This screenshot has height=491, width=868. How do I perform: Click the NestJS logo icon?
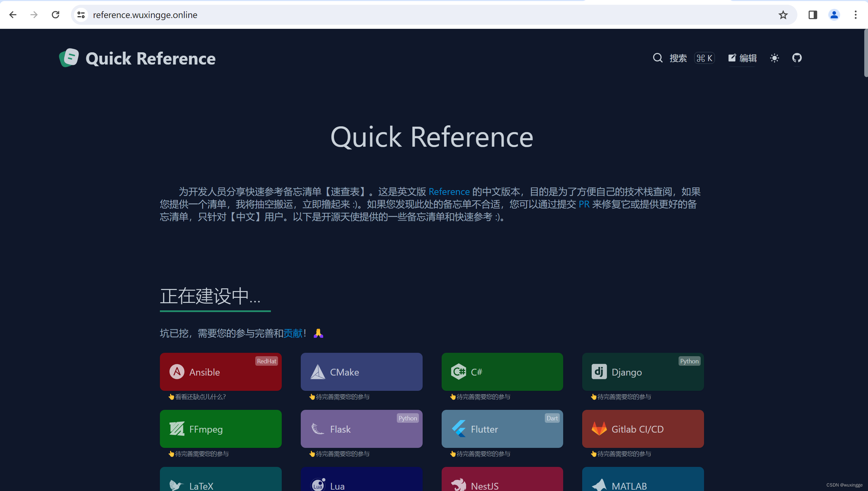(459, 485)
